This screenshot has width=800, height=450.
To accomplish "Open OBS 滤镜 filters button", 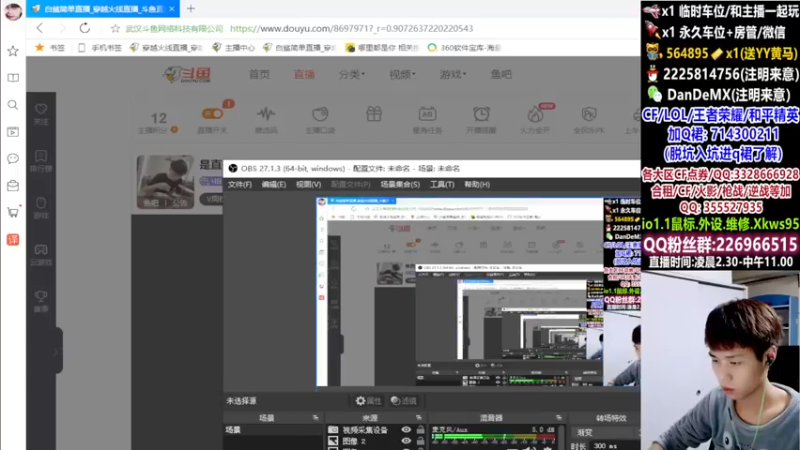I will (x=404, y=401).
